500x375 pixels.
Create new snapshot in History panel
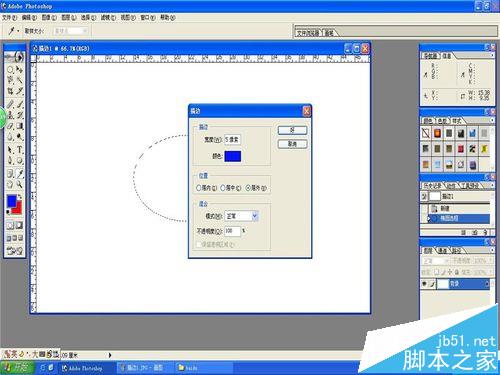tap(475, 232)
